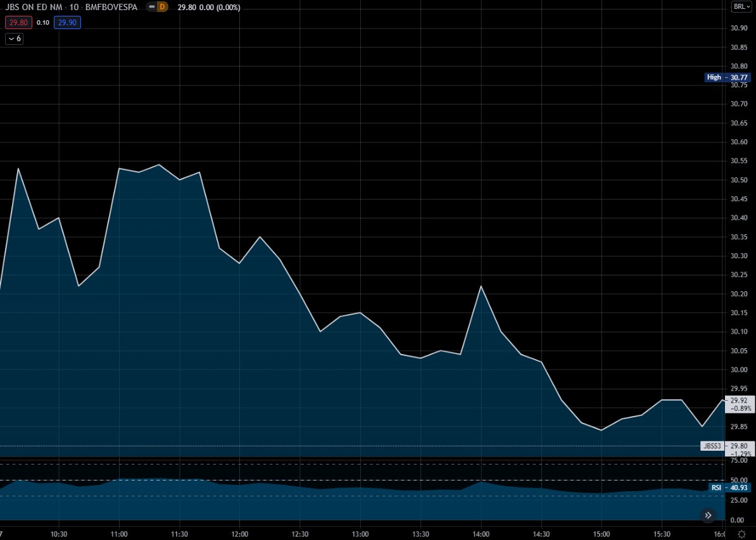Click the 29.85 price axis label
Viewport: 756px width, 540px height.
[x=739, y=427]
